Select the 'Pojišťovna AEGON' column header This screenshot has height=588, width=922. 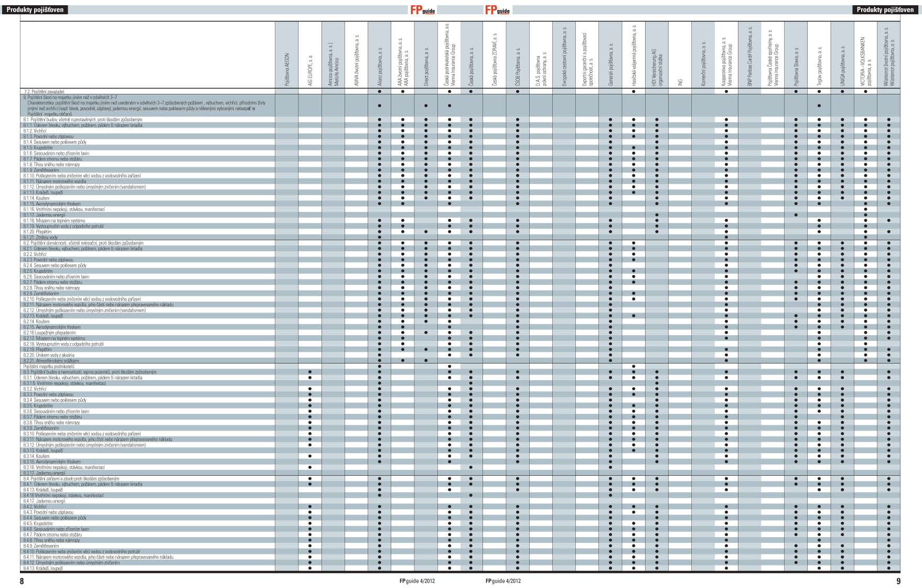coord(287,68)
